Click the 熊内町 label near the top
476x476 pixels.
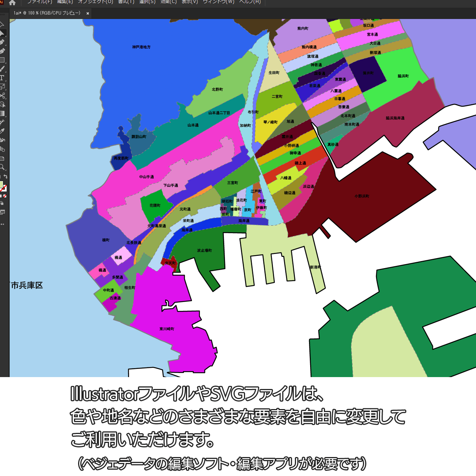(x=303, y=29)
